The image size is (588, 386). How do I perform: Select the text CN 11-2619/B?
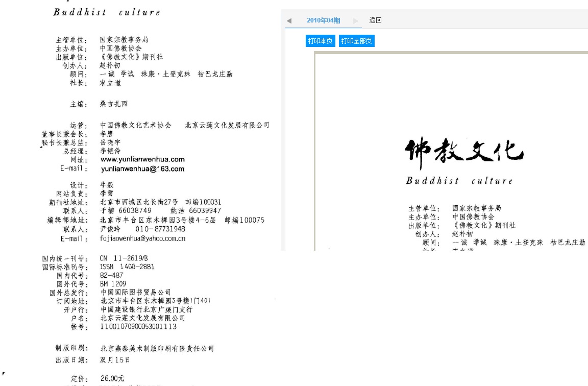[x=124, y=258]
